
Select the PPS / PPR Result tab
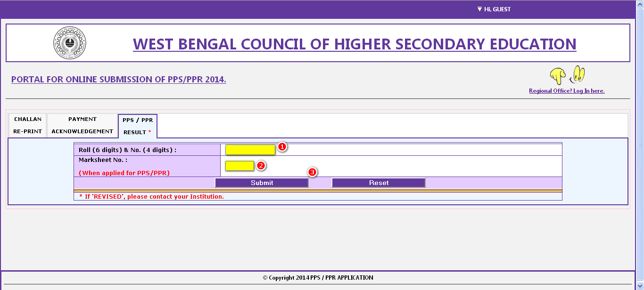[138, 126]
